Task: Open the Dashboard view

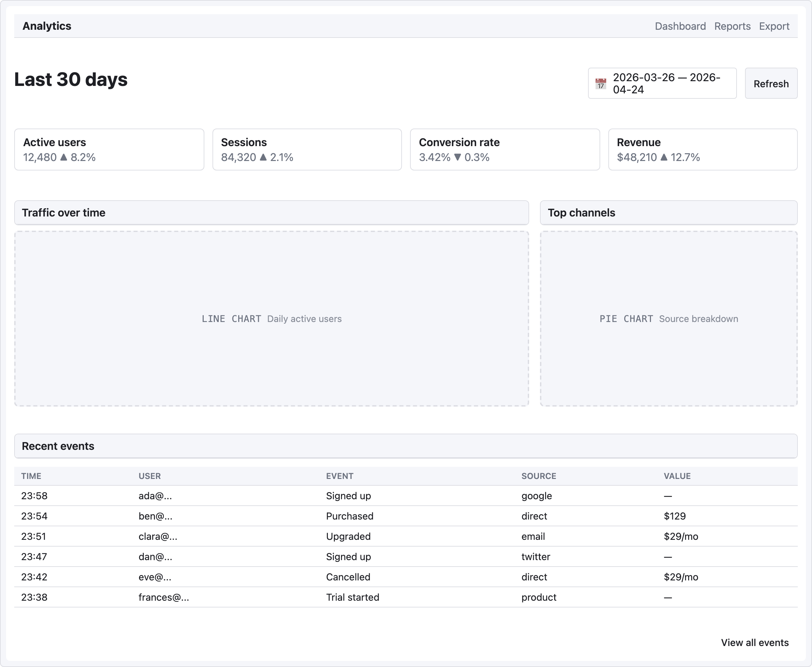Action: pyautogui.click(x=680, y=26)
